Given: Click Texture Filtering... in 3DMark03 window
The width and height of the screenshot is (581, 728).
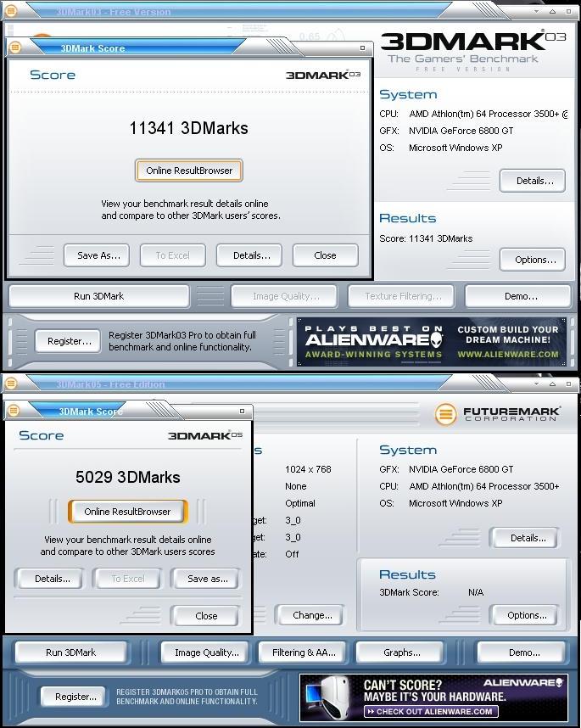Looking at the screenshot, I should point(401,296).
